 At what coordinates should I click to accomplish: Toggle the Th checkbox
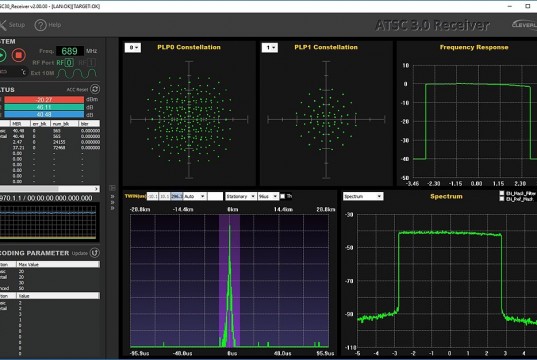[283, 196]
